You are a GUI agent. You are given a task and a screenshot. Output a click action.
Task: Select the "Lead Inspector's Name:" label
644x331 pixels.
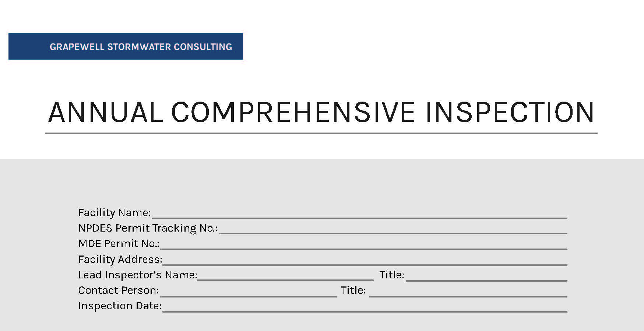[138, 275]
